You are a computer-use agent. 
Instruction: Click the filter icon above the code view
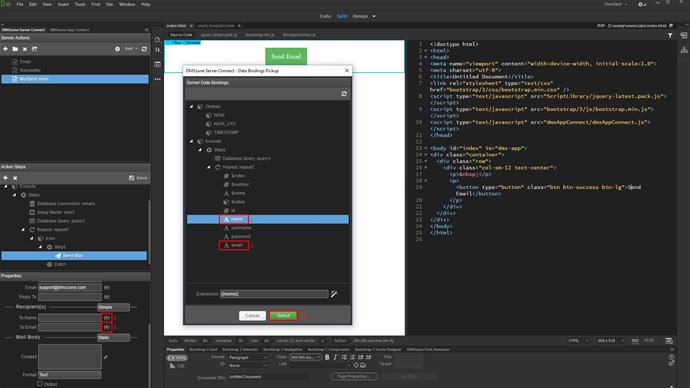(x=670, y=35)
